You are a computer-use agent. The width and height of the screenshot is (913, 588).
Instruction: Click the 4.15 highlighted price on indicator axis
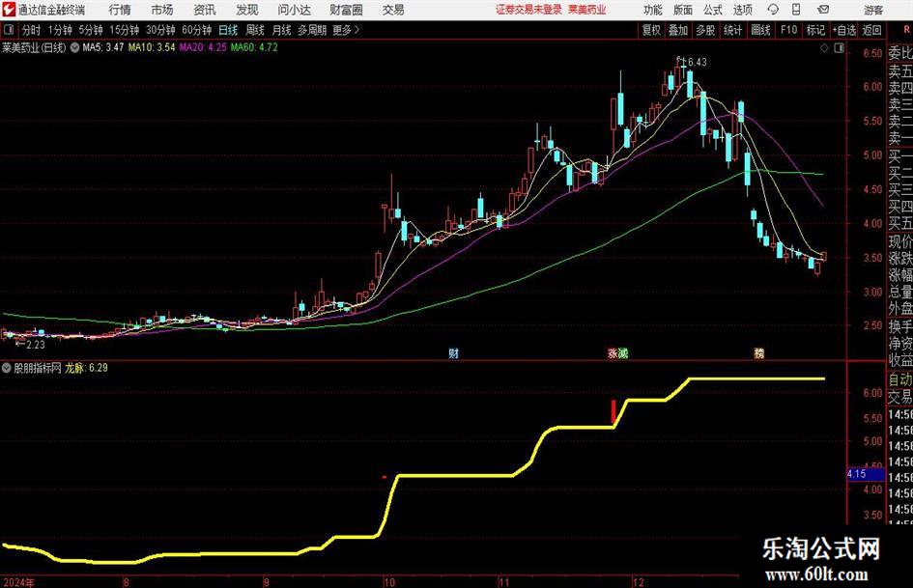tap(866, 474)
